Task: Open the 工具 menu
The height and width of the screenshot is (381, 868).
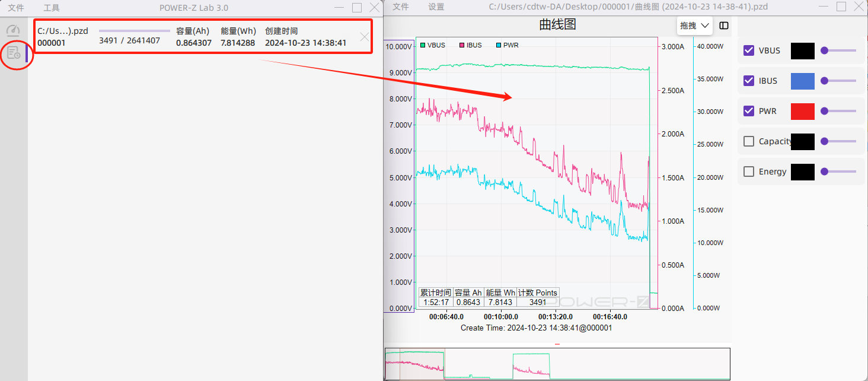Action: tap(52, 8)
